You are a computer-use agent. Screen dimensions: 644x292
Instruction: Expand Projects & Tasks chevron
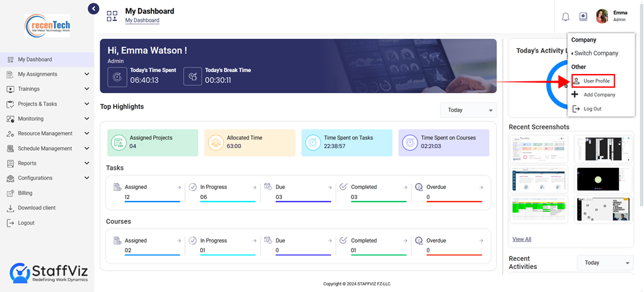click(87, 104)
